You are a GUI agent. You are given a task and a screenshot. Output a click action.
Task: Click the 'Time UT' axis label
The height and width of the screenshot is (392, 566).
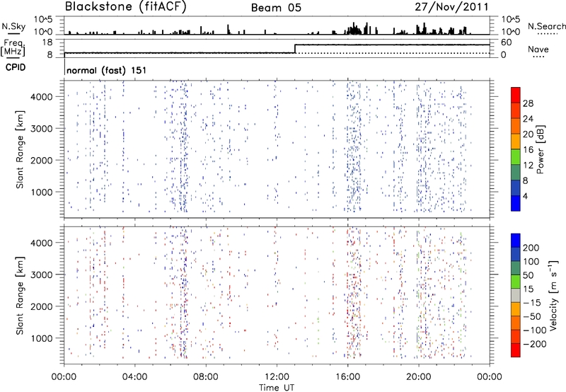(277, 387)
